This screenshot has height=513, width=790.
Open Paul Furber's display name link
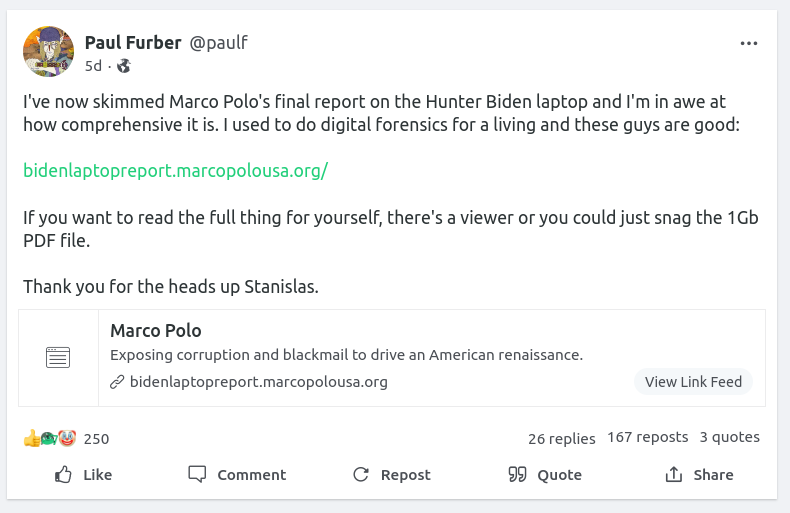click(x=133, y=42)
